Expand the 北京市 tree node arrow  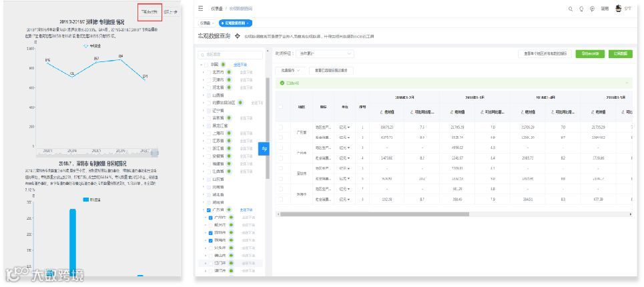click(x=203, y=72)
